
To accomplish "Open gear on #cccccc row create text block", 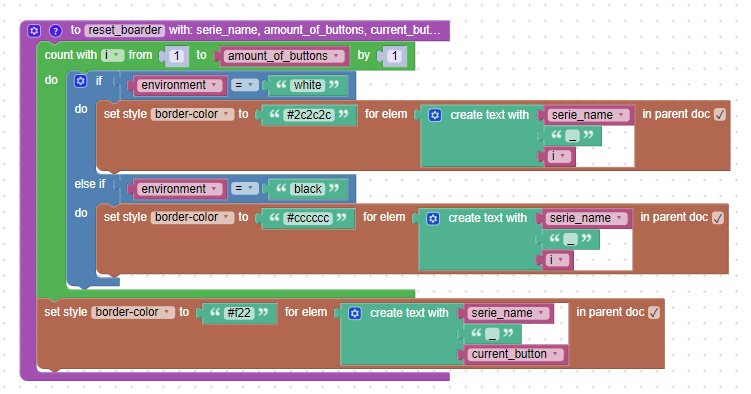I will (433, 218).
